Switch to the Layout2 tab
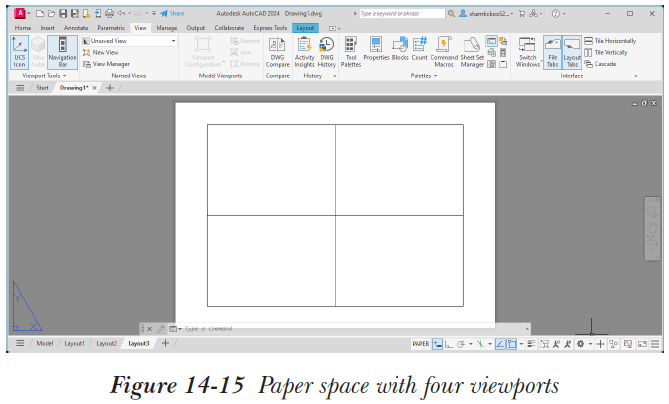 coord(106,343)
